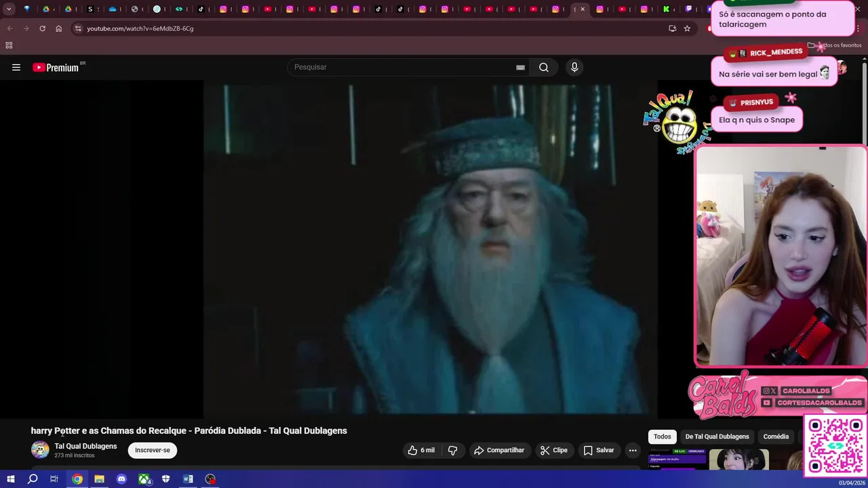868x488 pixels.
Task: Reload the YouTube page
Action: pyautogui.click(x=42, y=28)
